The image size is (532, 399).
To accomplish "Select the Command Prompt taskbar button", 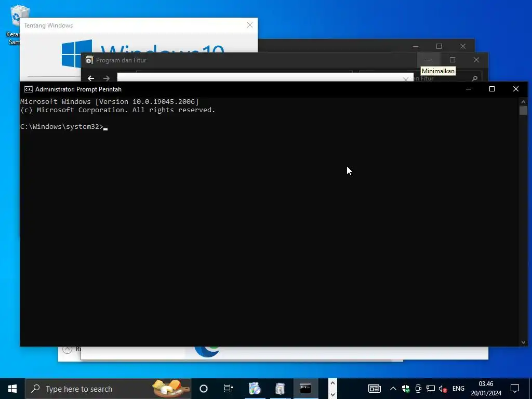I will click(x=305, y=389).
